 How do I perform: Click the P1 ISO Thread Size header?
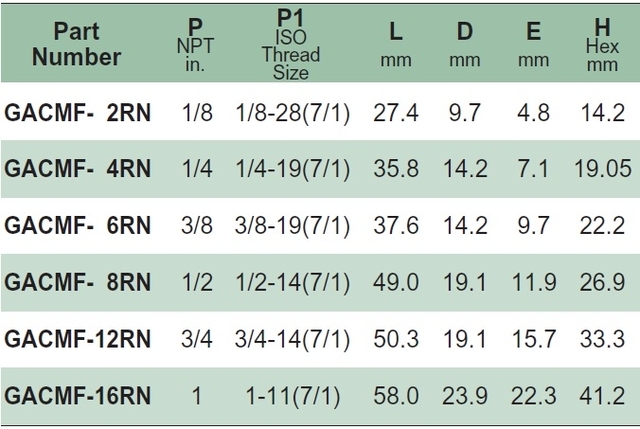[x=291, y=44]
